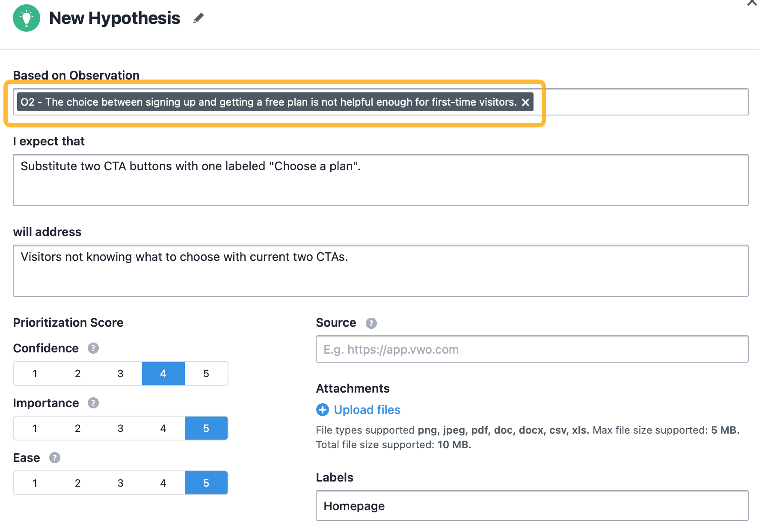Remove observation O2 using its X icon
The height and width of the screenshot is (532, 759).
pyautogui.click(x=526, y=102)
